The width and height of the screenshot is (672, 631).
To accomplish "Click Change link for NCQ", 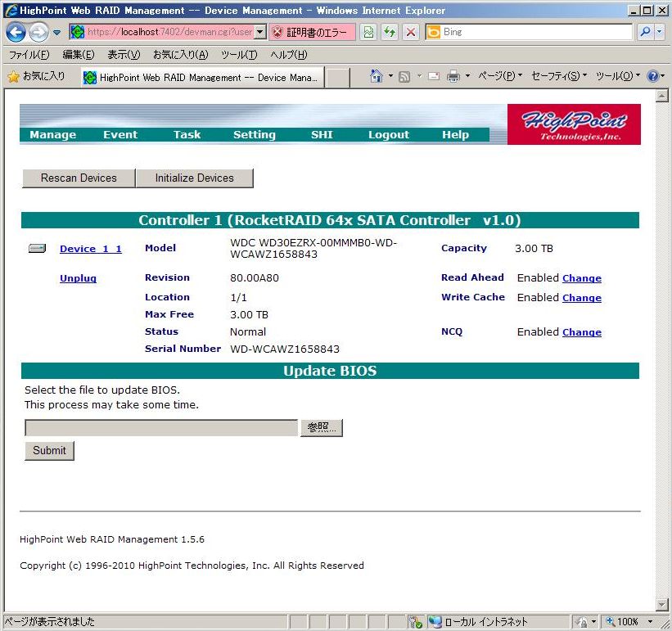I will 582,332.
